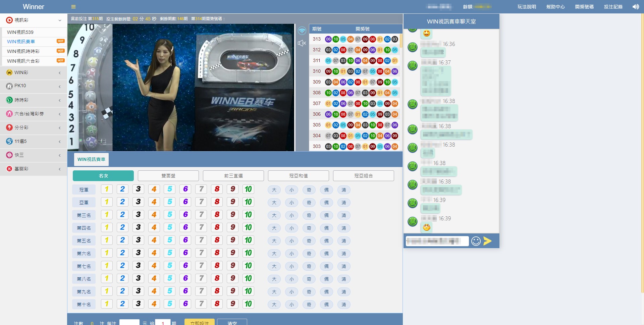The image size is (644, 325).
Task: Click the 11選5 sidebar icon
Action: click(9, 142)
